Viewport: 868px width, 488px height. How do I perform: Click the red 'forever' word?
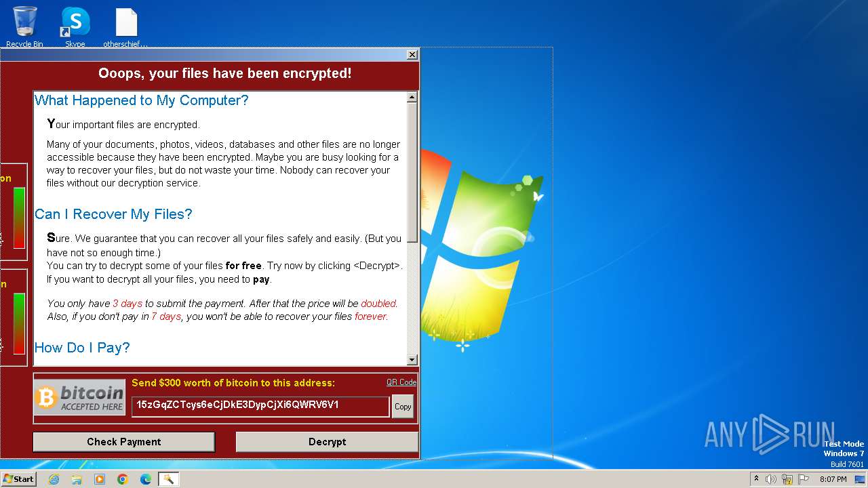click(371, 317)
